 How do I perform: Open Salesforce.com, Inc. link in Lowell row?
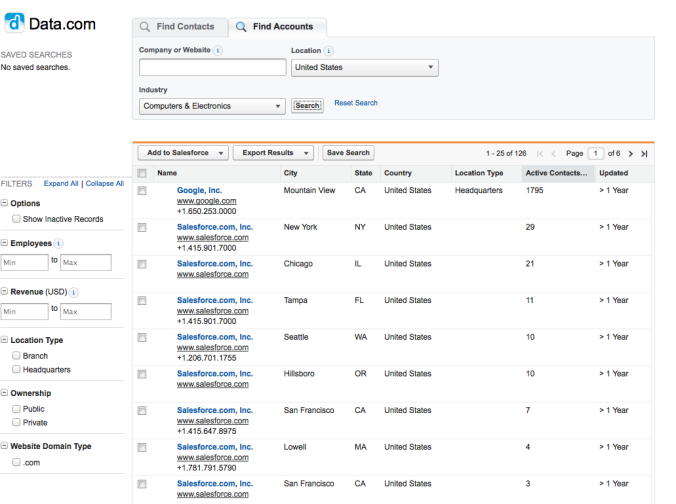tap(215, 447)
